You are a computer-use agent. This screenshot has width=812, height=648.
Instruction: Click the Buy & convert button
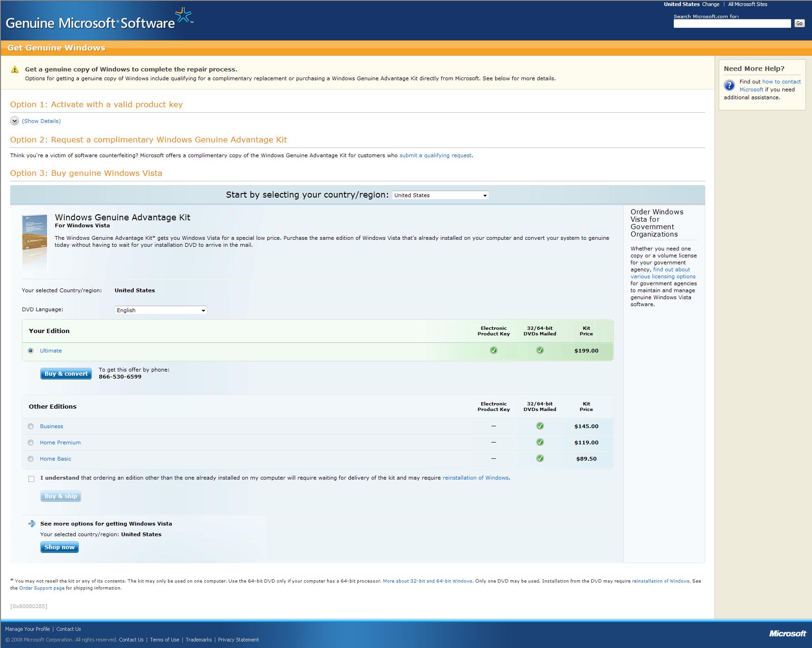(66, 374)
